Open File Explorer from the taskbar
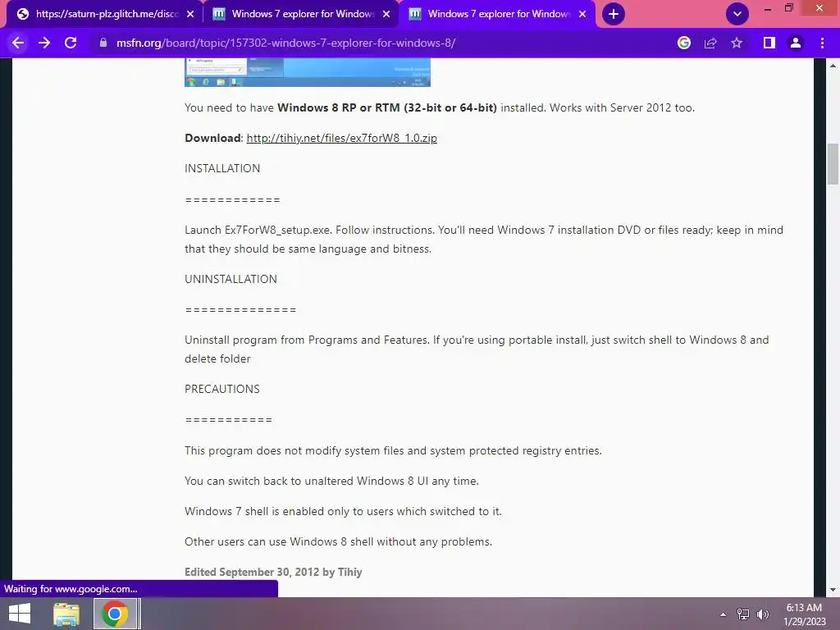The height and width of the screenshot is (630, 840). click(66, 614)
